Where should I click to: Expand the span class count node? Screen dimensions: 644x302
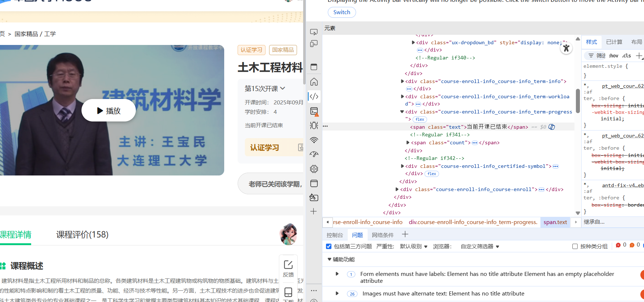click(408, 142)
